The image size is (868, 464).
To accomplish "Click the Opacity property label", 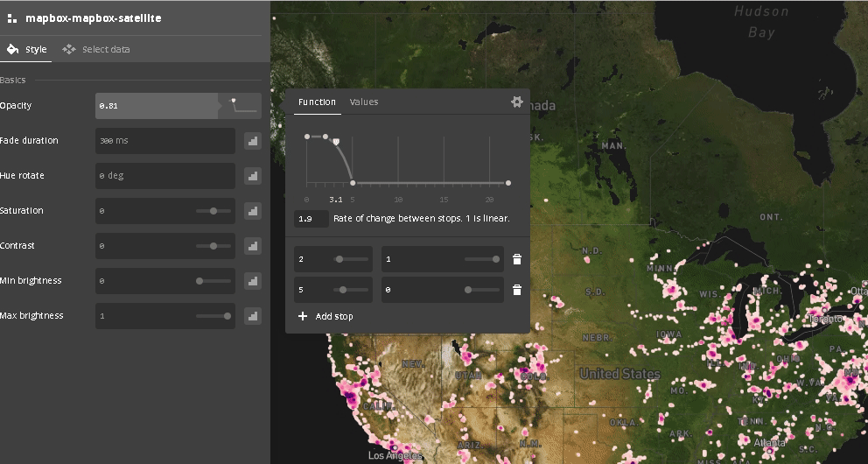I will click(16, 106).
